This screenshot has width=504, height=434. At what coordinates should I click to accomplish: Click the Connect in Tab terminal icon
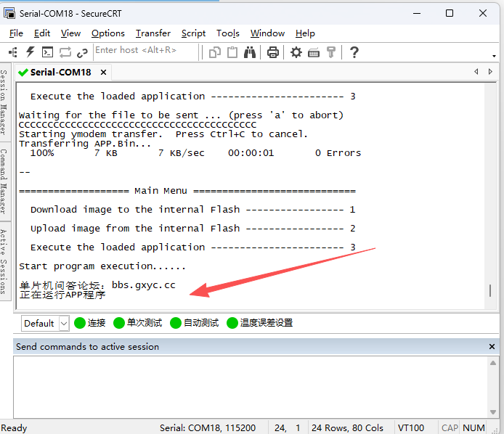[x=47, y=52]
